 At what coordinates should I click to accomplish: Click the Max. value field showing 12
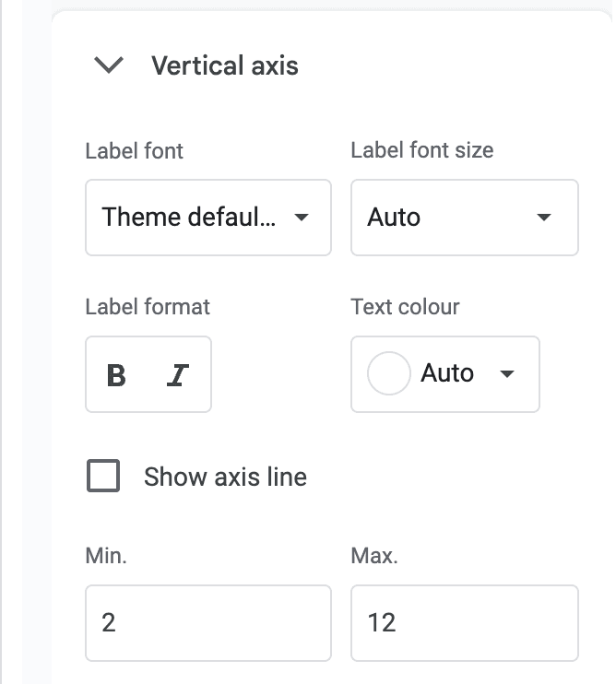click(x=464, y=623)
